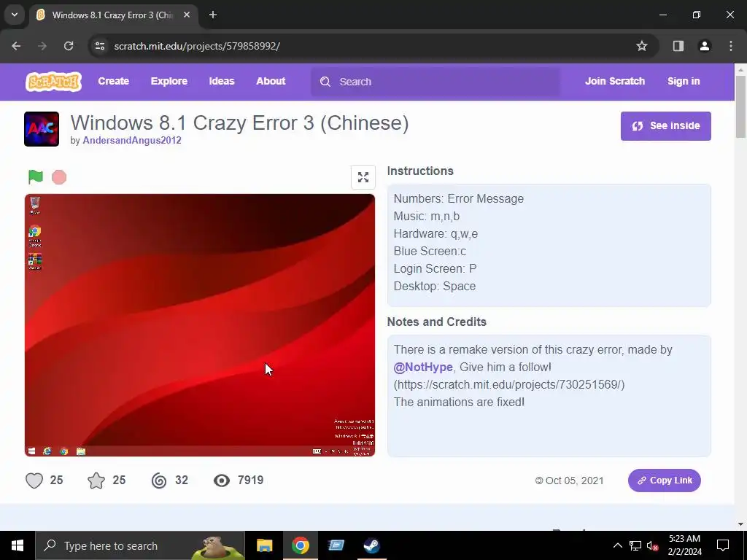Click the red stop button
Screen dimensions: 747x560
59,177
